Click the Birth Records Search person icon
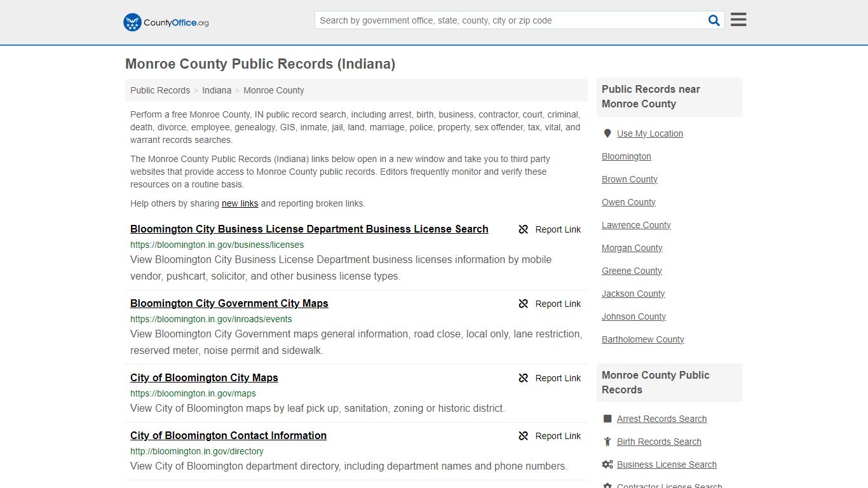This screenshot has height=488, width=868. click(607, 442)
